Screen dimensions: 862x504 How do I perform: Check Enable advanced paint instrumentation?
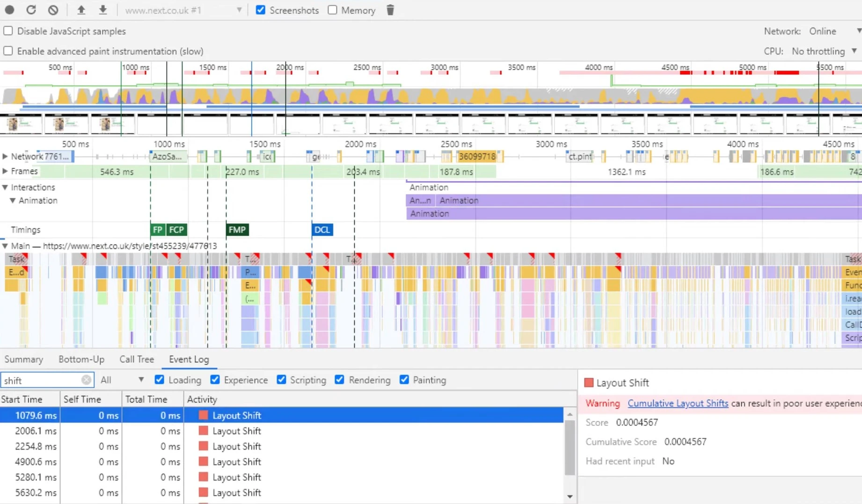[x=8, y=50]
